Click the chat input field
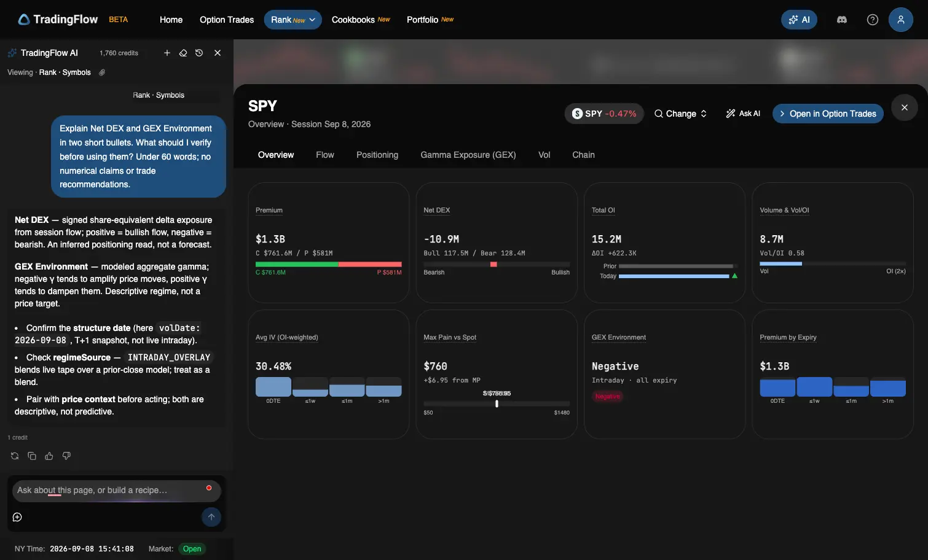The width and height of the screenshot is (928, 560). [x=117, y=491]
